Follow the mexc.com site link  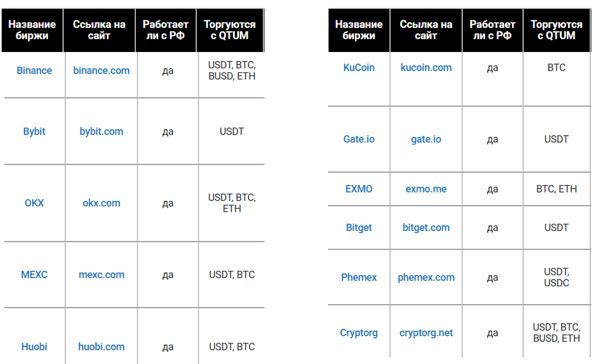point(101,275)
